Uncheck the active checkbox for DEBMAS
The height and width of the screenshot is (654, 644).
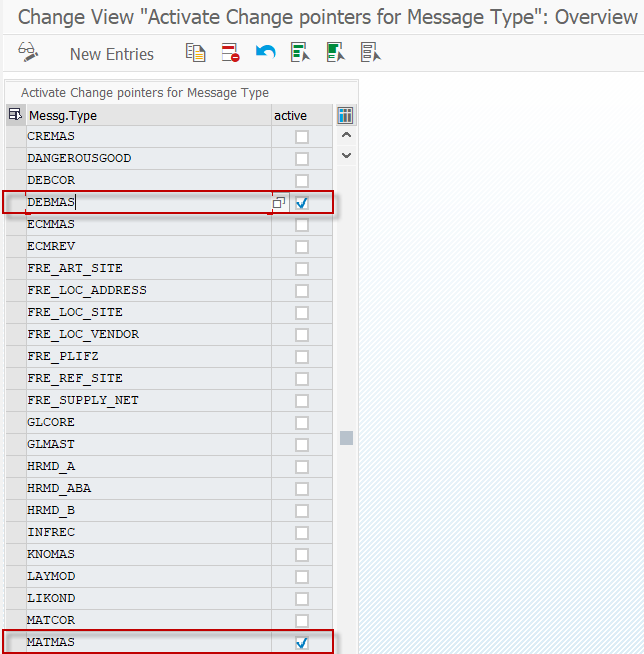pos(302,203)
